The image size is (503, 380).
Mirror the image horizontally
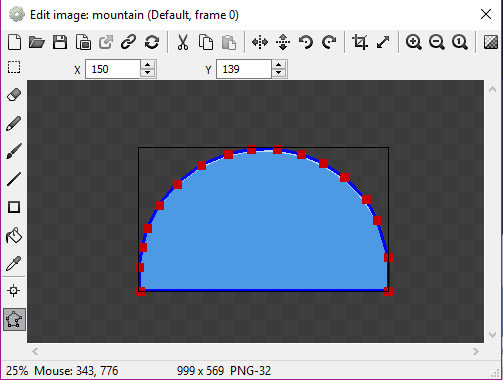260,42
